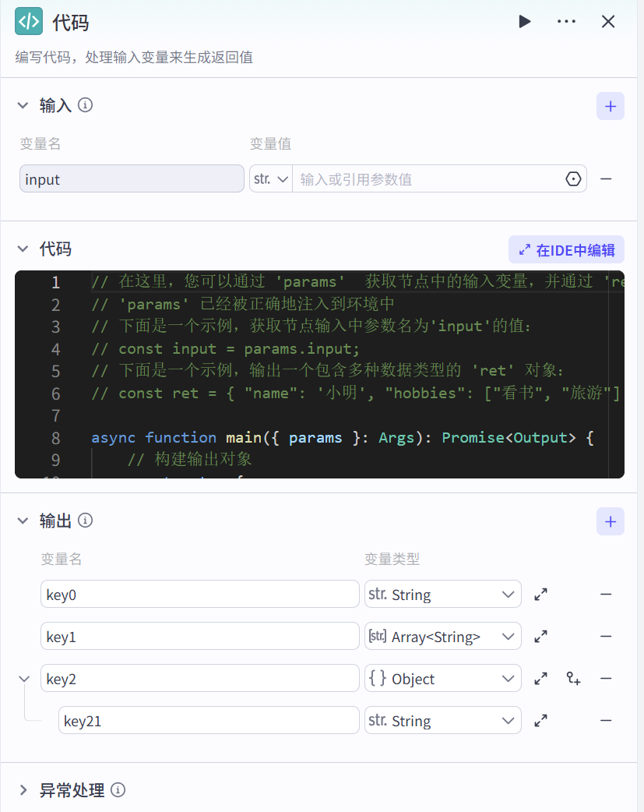This screenshot has height=812, width=644.
Task: Add a new output variable
Action: pos(610,521)
